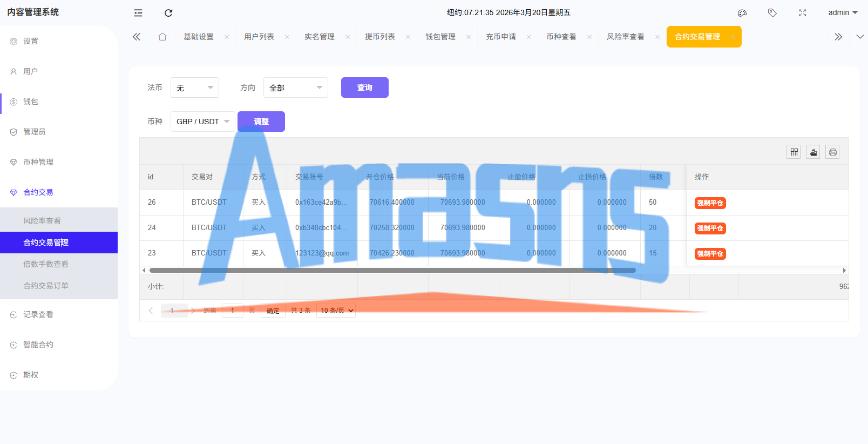
Task: Expand the 管理员 sidebar menu
Action: click(x=59, y=132)
